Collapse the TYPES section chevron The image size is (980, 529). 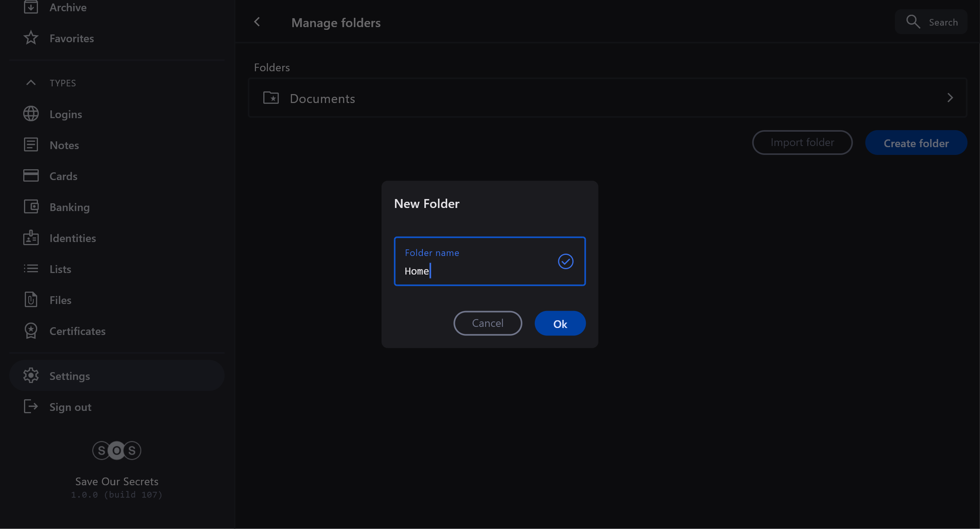tap(31, 82)
